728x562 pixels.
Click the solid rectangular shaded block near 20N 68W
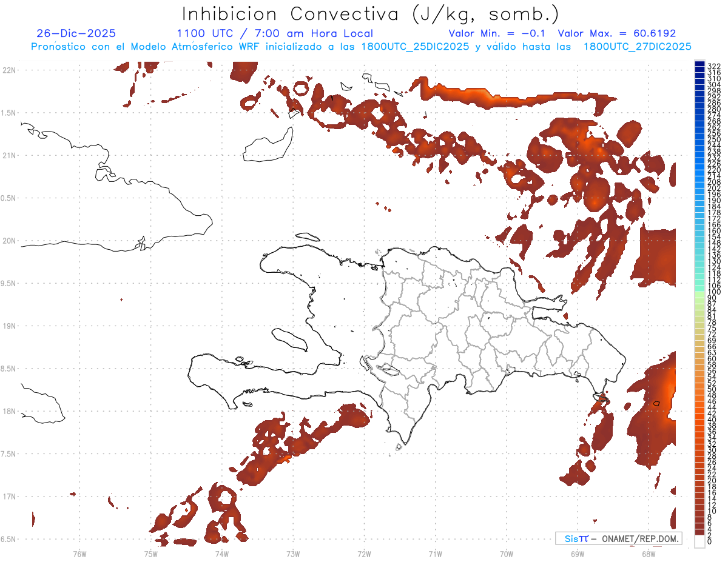coord(655,256)
